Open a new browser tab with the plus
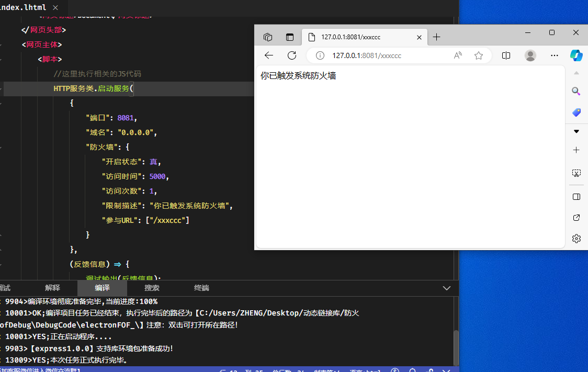The image size is (588, 372). point(436,37)
